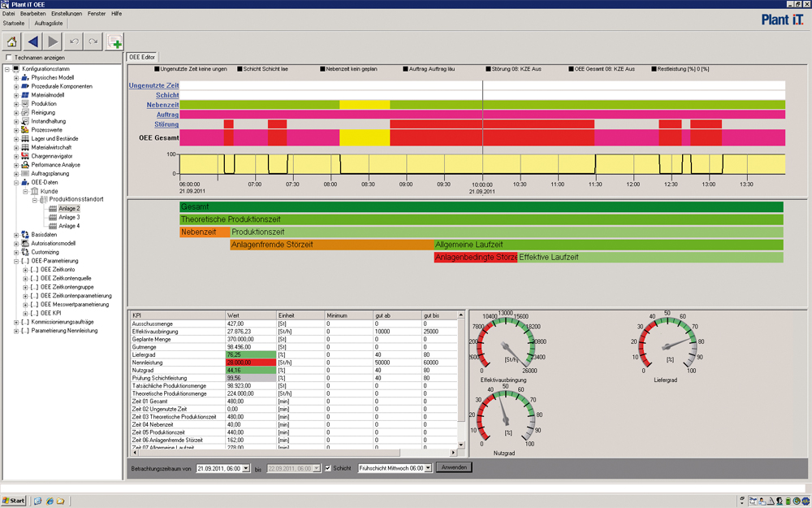Click the Nebenzeit link in chart
Viewport: 812px width, 508px height.
162,105
